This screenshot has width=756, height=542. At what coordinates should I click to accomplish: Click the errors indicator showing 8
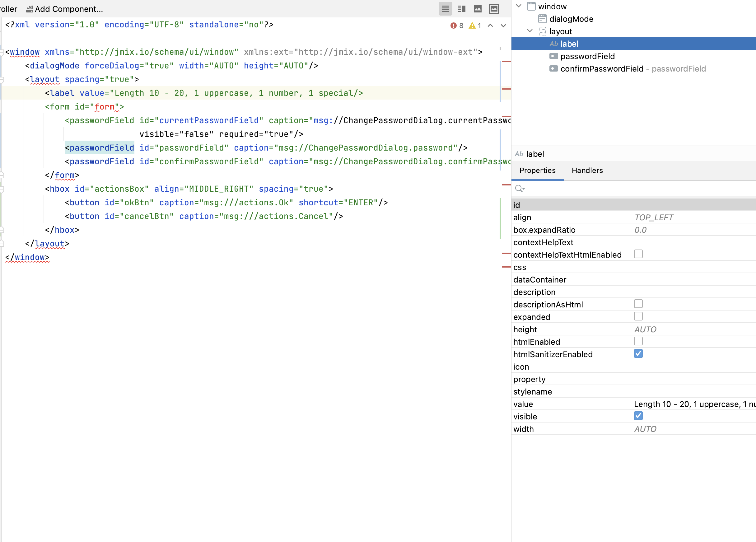pyautogui.click(x=457, y=26)
